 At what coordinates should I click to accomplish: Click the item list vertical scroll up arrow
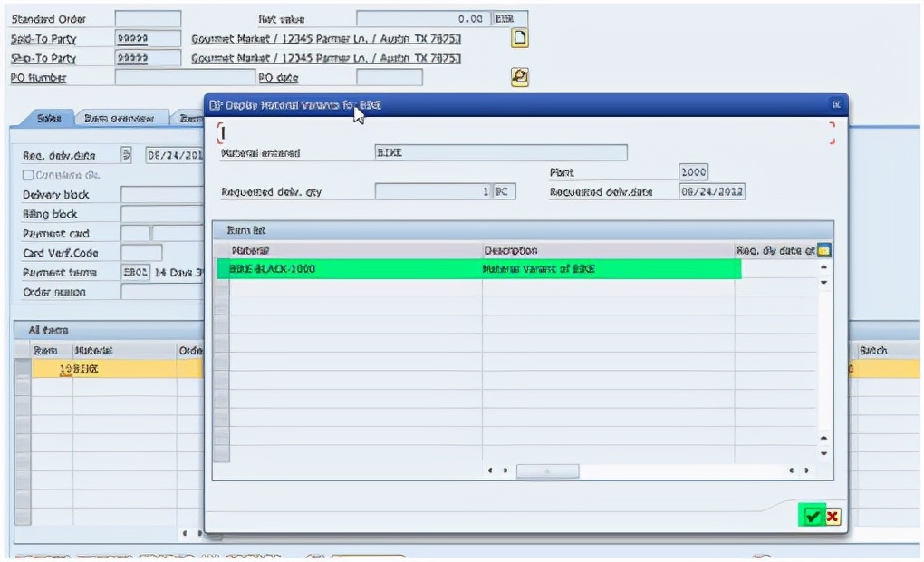click(x=823, y=266)
